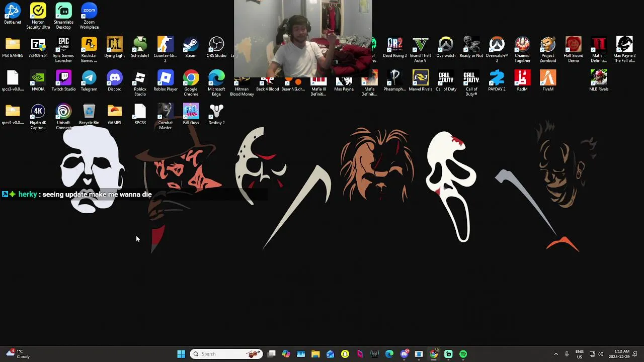This screenshot has height=362, width=644.
Task: Open the orange GAMES folder icon
Action: [114, 115]
